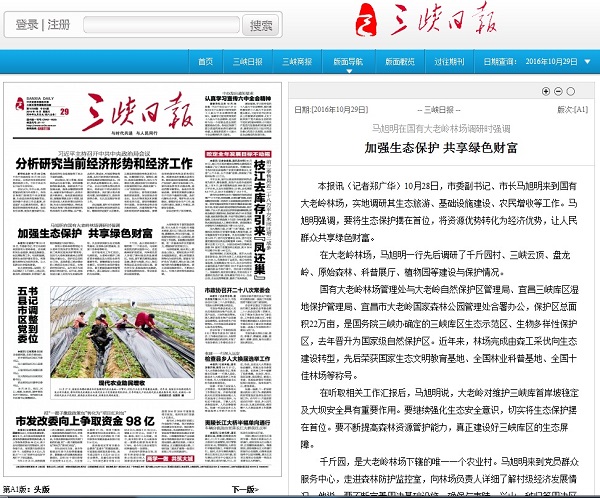Screen dimensions: 600x498
Task: Open 三峡商报 from the navigation bar
Action: tap(298, 61)
